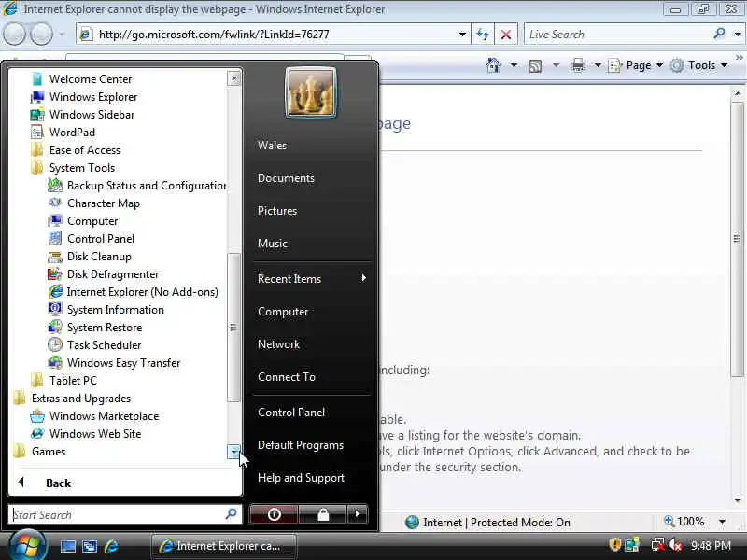
Task: Open the 100% zoom level dropdown
Action: [722, 522]
